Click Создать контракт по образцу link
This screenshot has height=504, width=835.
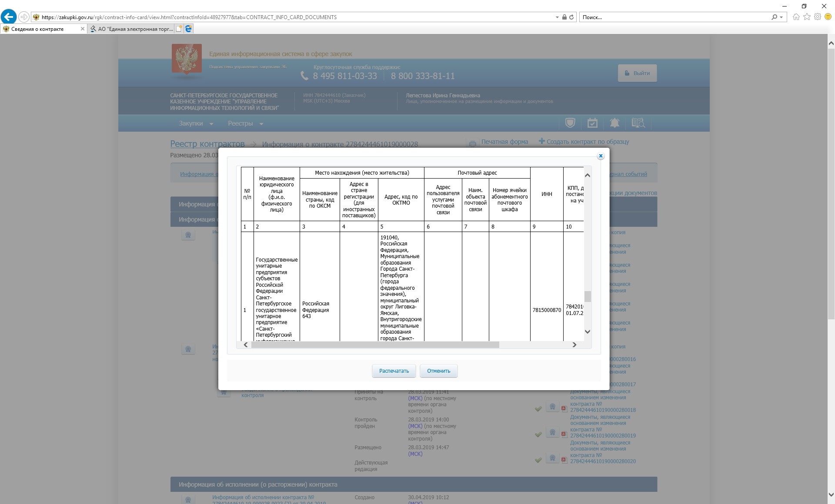click(588, 142)
